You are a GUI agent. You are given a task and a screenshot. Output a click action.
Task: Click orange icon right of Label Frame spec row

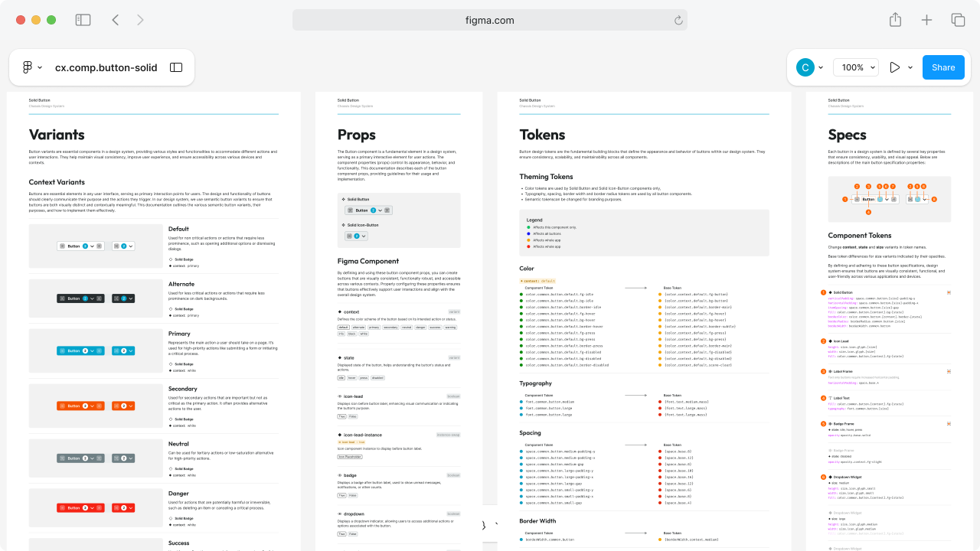pyautogui.click(x=949, y=371)
